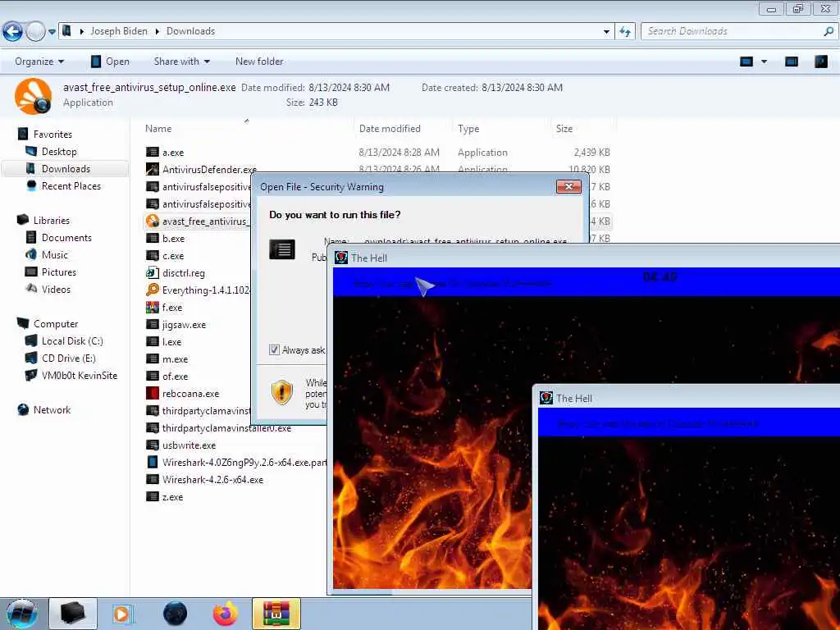Sort by the Type column header
The image size is (840, 630).
click(468, 129)
